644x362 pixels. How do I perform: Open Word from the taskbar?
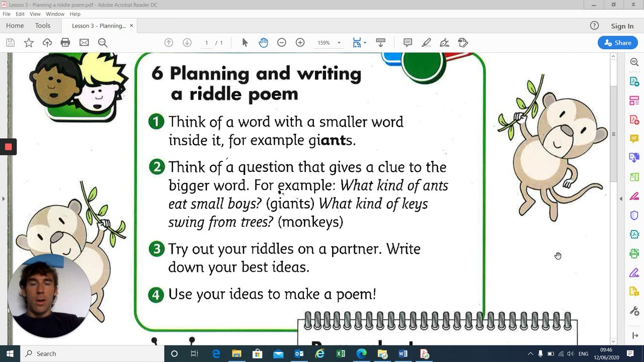tap(403, 353)
